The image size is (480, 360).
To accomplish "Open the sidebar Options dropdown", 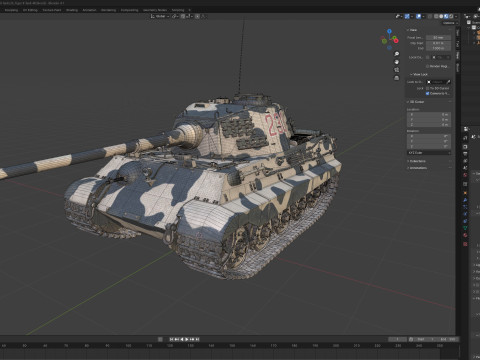I will [450, 23].
